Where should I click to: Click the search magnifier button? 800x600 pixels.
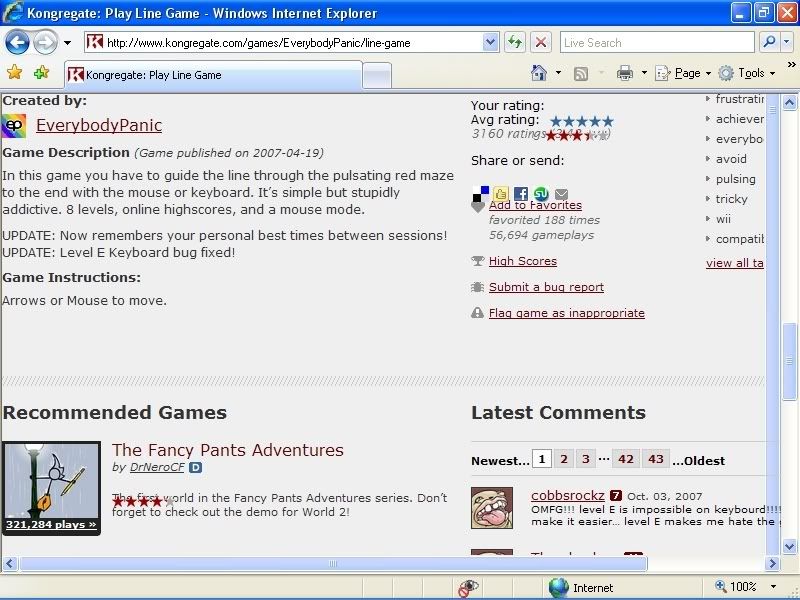[x=768, y=42]
